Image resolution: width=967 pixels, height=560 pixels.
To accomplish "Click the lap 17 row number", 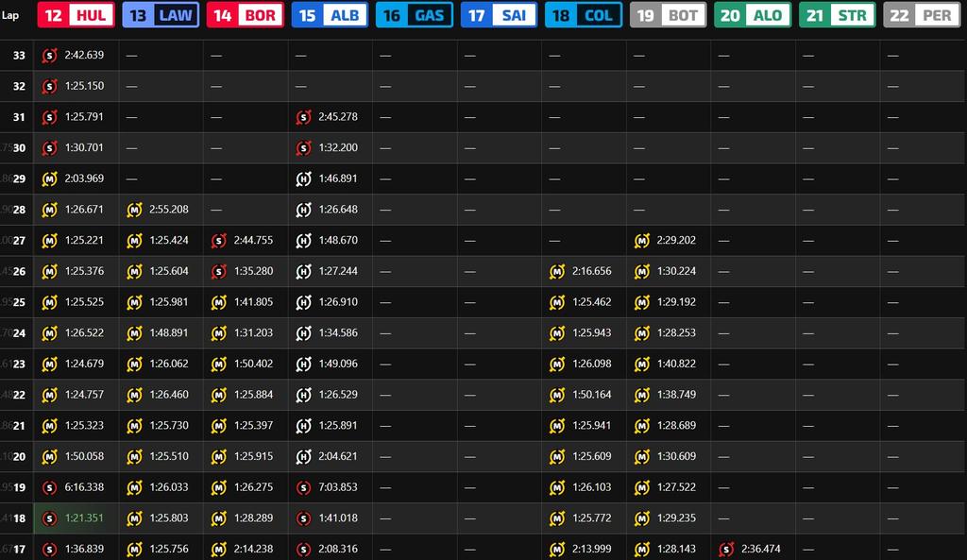I will click(x=19, y=549).
